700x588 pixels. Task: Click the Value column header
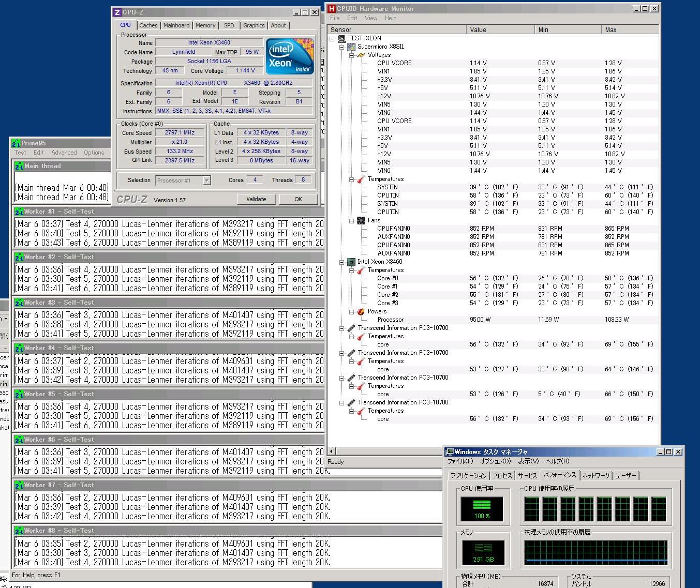click(500, 30)
